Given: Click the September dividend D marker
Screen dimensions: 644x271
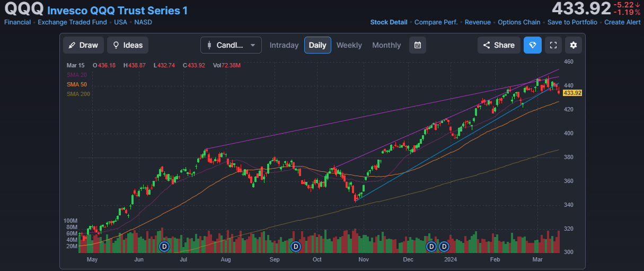Looking at the screenshot, I should pos(296,246).
